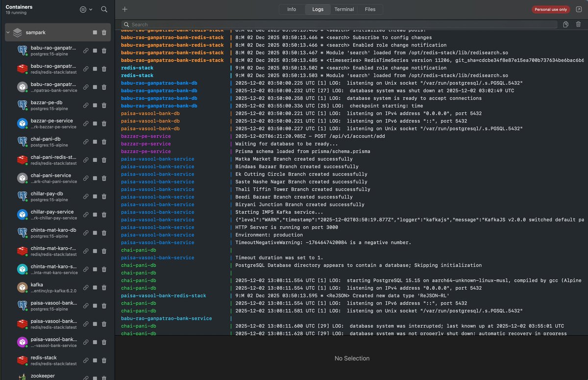Delete the chai-pani-service container
588x380 pixels.
[104, 178]
